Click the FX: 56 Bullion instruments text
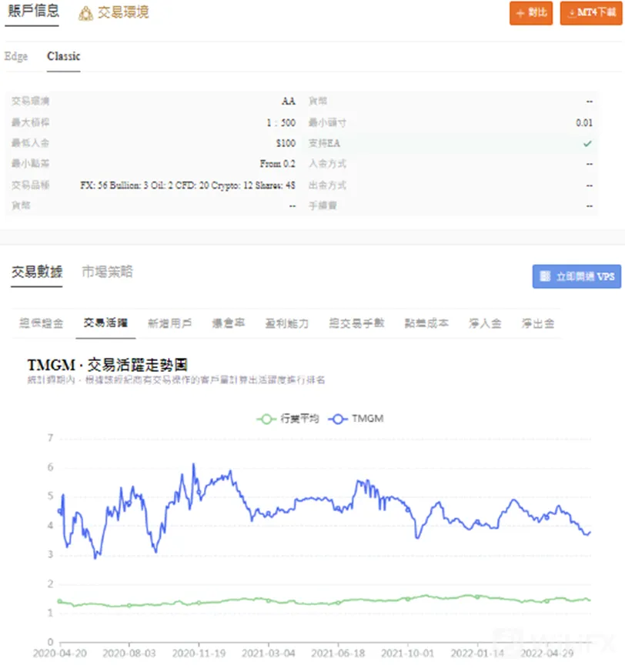This screenshot has height=672, width=625. (x=188, y=186)
